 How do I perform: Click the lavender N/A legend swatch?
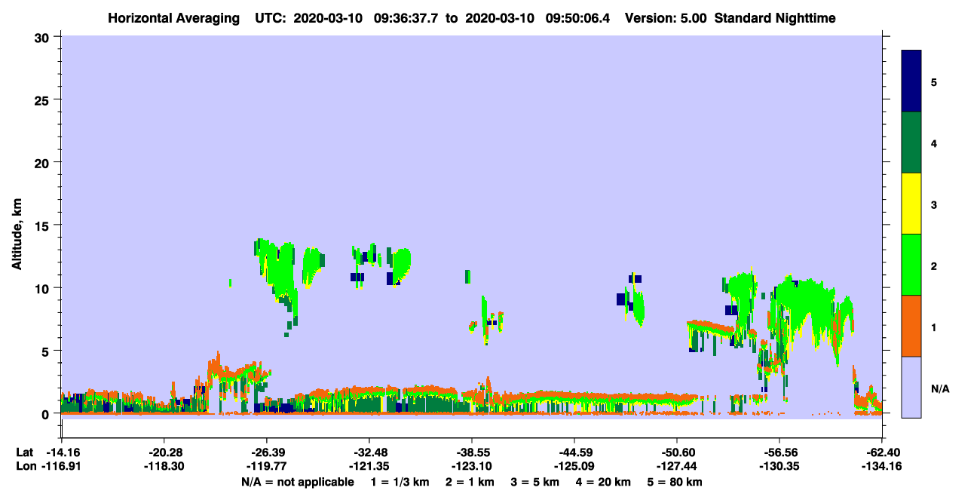911,387
